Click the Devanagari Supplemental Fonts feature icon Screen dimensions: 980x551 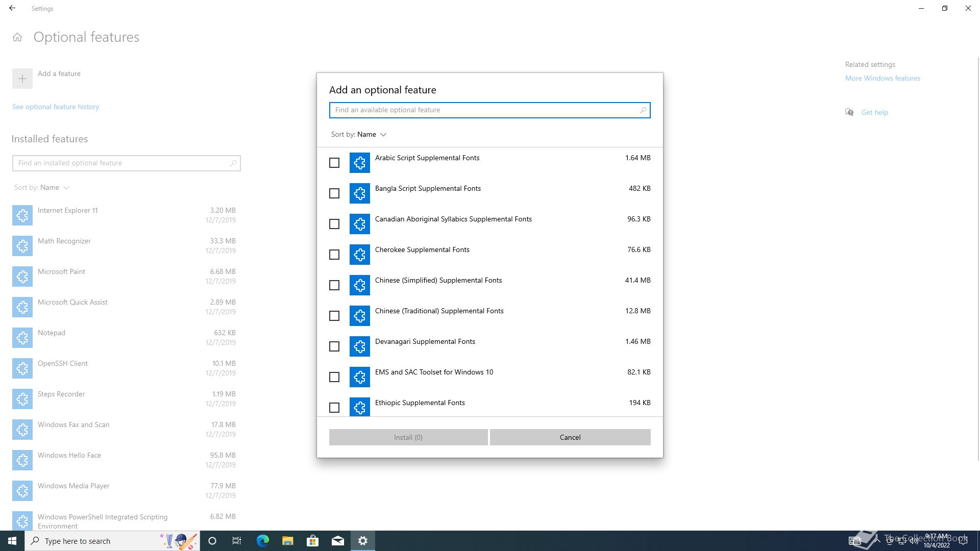click(x=359, y=346)
